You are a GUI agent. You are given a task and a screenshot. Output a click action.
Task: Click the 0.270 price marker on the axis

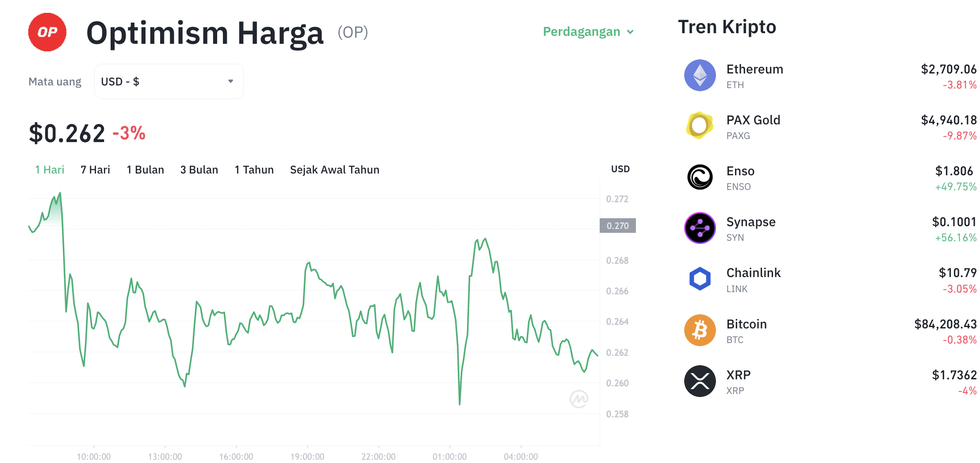pos(618,225)
